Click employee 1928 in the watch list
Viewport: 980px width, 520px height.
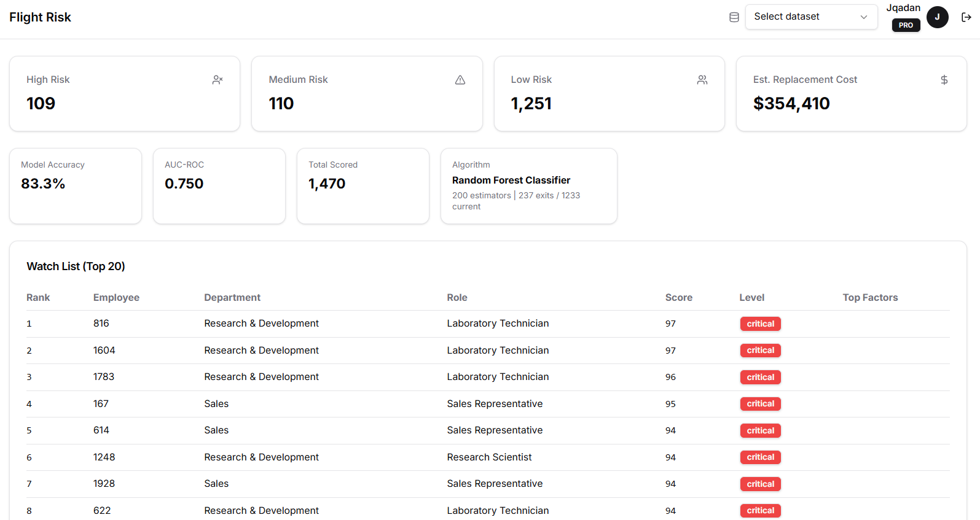click(x=104, y=484)
